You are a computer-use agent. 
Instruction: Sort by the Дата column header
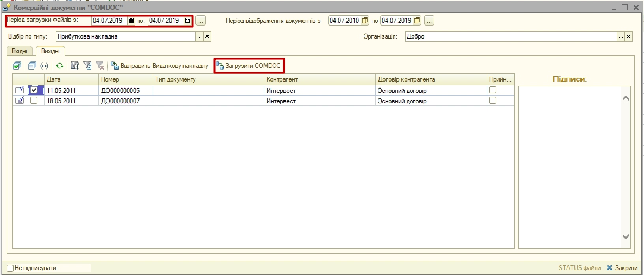coord(72,79)
